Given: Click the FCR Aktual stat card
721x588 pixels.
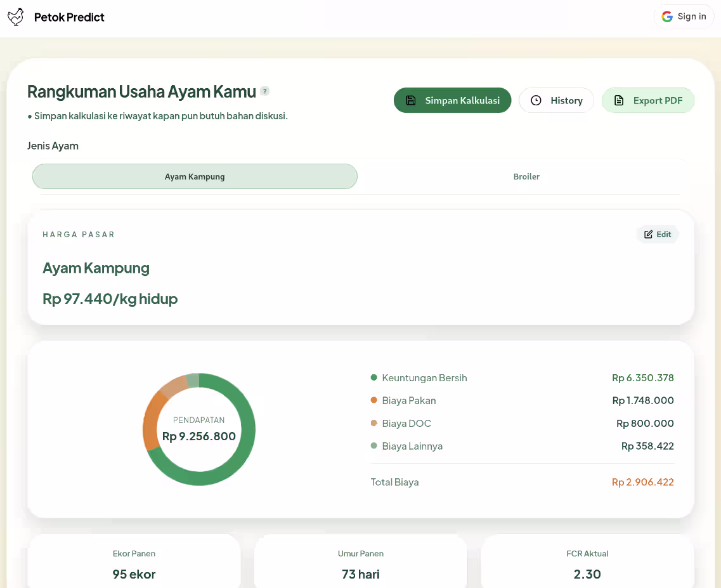Looking at the screenshot, I should (587, 565).
